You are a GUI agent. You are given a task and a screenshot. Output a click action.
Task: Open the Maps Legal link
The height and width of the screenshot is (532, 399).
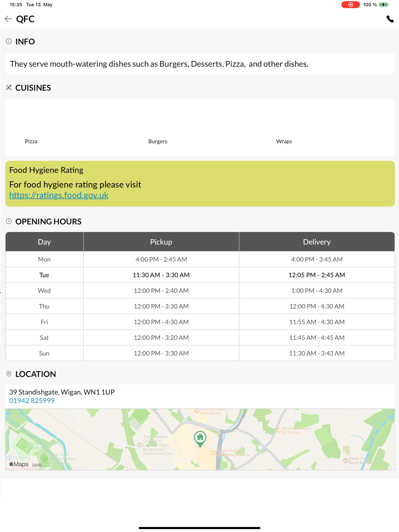click(37, 464)
